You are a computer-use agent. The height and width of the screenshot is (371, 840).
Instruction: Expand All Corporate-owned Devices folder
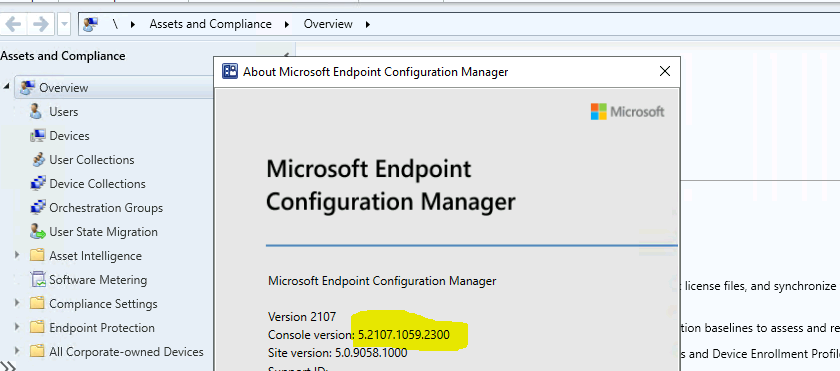pos(17,351)
